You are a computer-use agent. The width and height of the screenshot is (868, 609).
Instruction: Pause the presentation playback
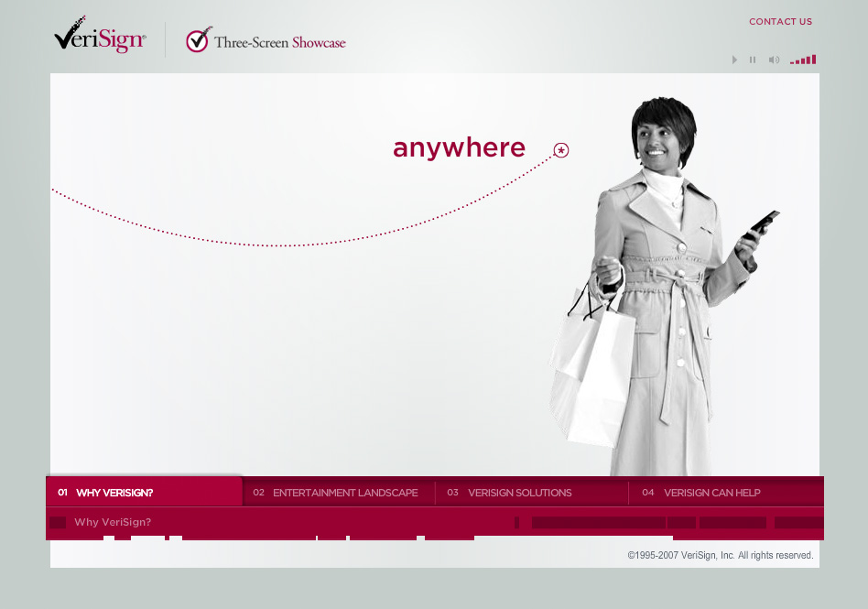click(x=753, y=60)
